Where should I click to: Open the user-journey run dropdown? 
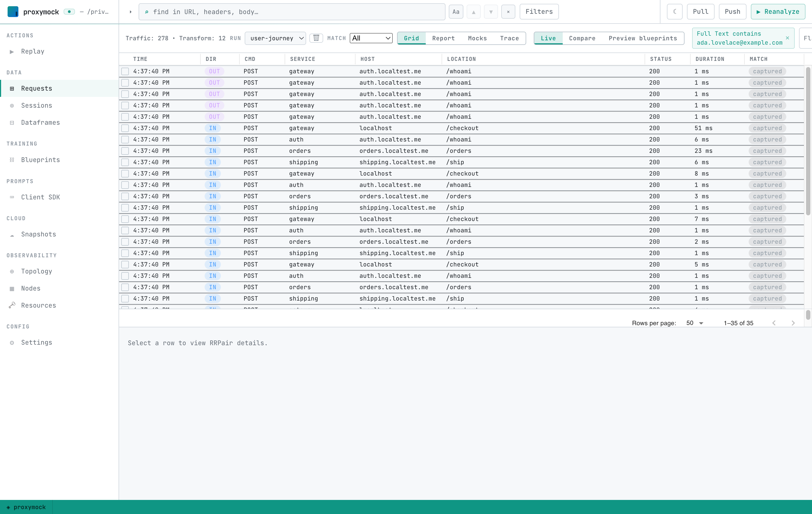point(275,38)
